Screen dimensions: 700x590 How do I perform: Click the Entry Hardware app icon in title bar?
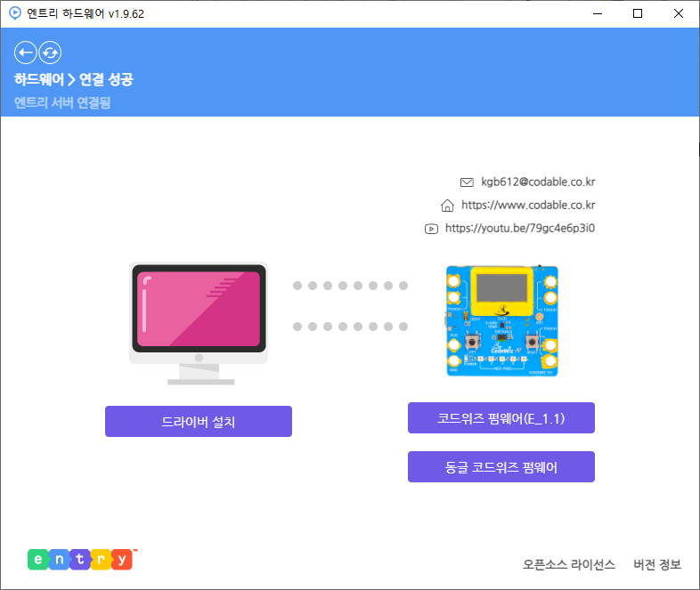click(15, 13)
